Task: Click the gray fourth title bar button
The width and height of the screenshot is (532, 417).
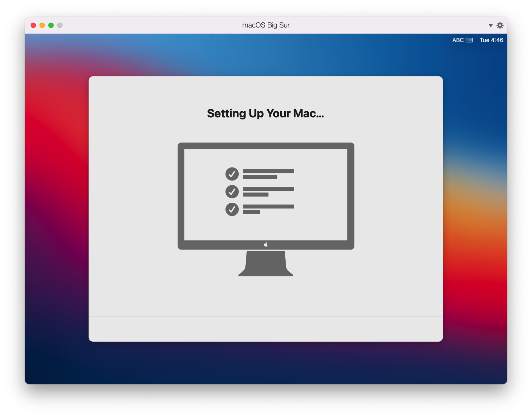Action: tap(60, 25)
